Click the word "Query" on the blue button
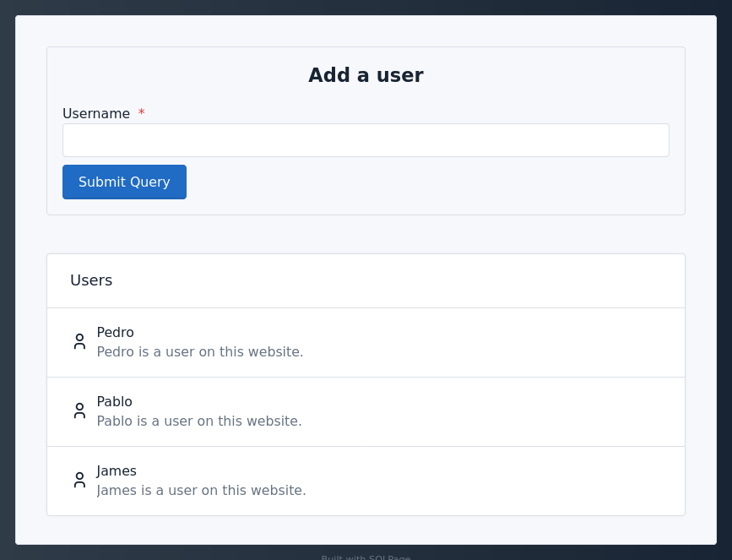 click(149, 182)
